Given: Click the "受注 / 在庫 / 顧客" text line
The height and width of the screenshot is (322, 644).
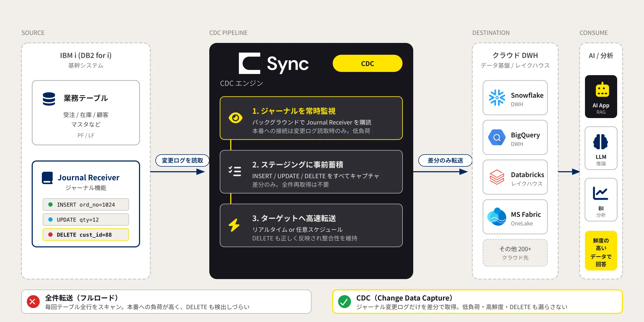Looking at the screenshot, I should coord(86,115).
